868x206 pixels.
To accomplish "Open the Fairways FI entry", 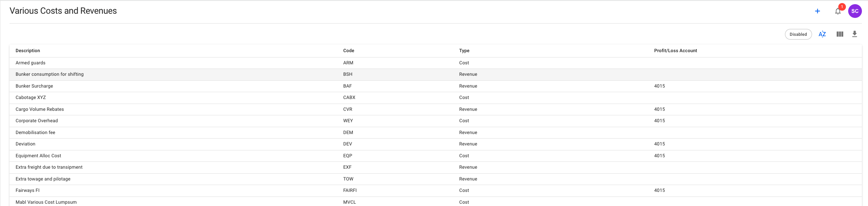I will (27, 190).
